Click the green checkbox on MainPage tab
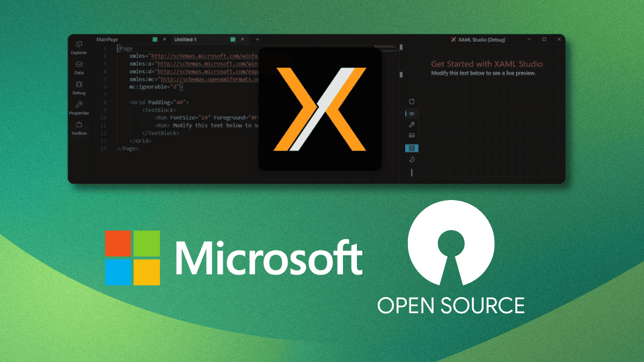 [x=155, y=40]
